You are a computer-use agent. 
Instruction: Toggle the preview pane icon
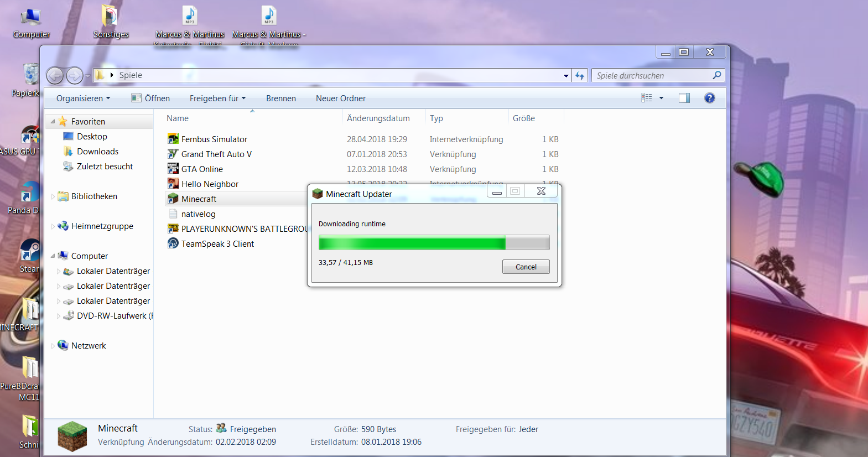(684, 98)
